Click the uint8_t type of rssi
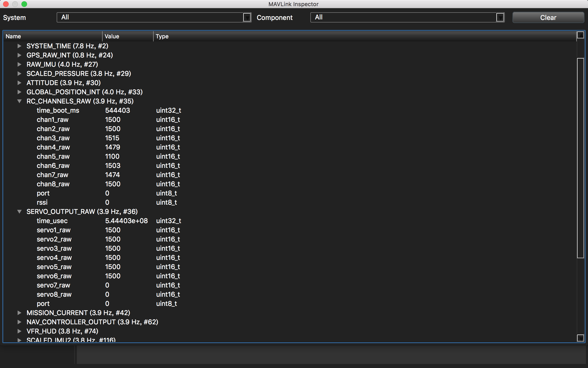Screen dimensions: 588x368 coord(167,202)
